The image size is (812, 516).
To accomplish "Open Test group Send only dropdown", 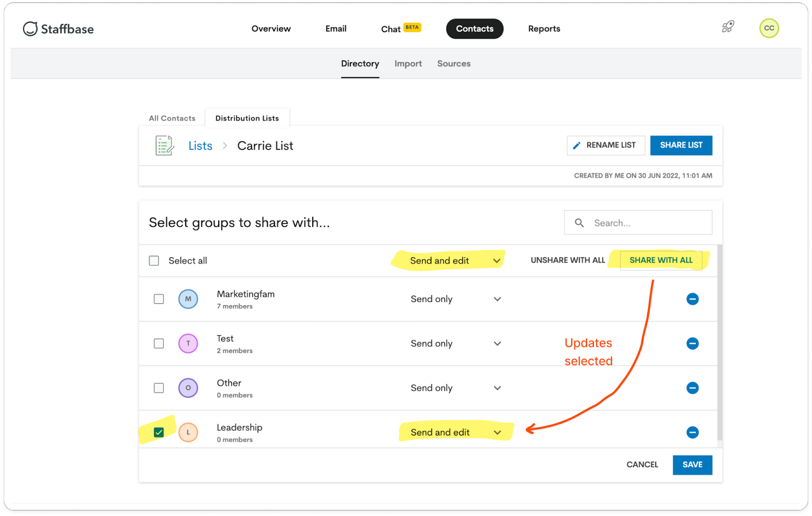I will coord(455,343).
